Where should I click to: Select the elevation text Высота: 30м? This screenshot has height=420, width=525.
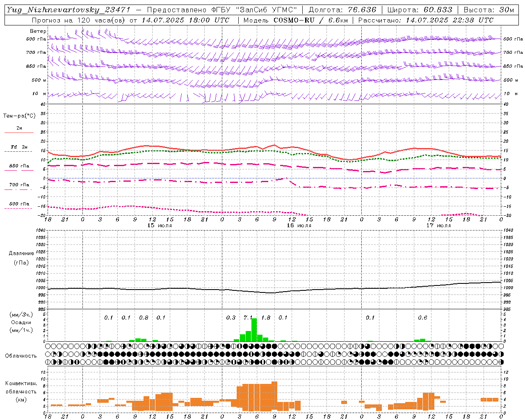click(489, 10)
